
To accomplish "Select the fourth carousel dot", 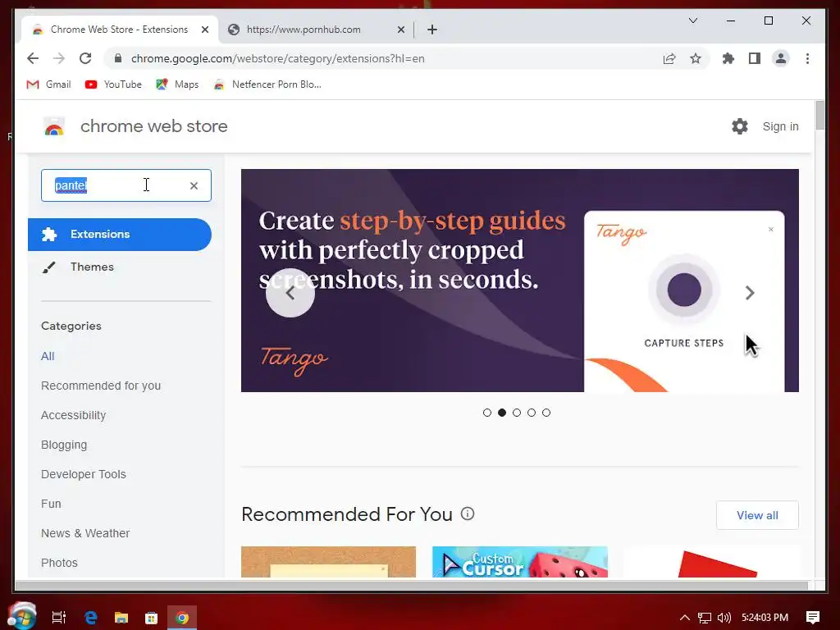I will [532, 413].
